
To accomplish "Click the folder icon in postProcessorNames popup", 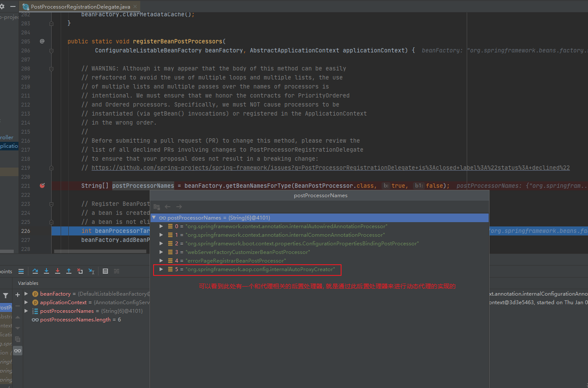I will [x=157, y=207].
